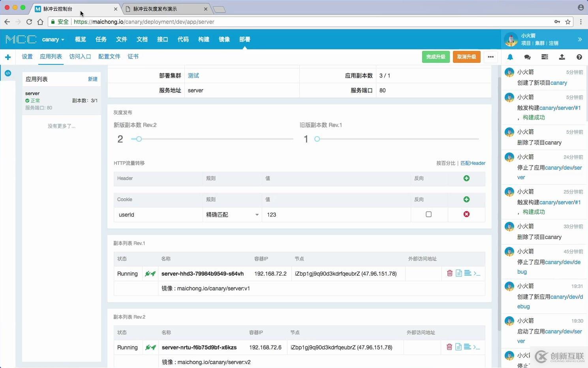Click the 完成升级 button

(436, 57)
